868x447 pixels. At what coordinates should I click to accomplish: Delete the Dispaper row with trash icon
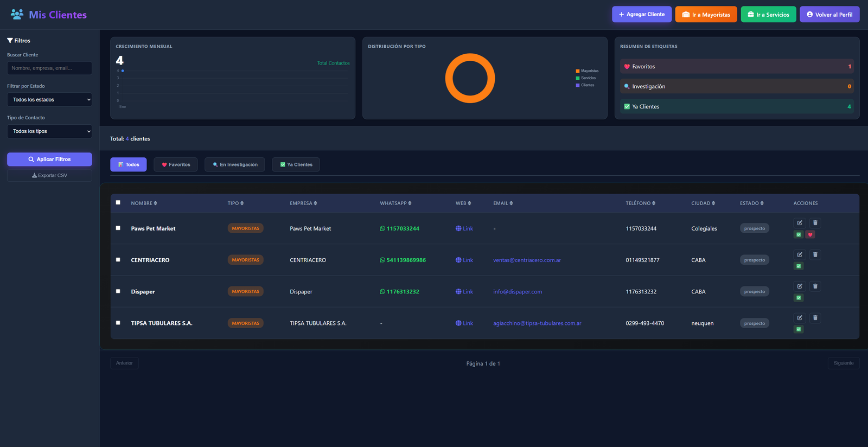pyautogui.click(x=815, y=286)
